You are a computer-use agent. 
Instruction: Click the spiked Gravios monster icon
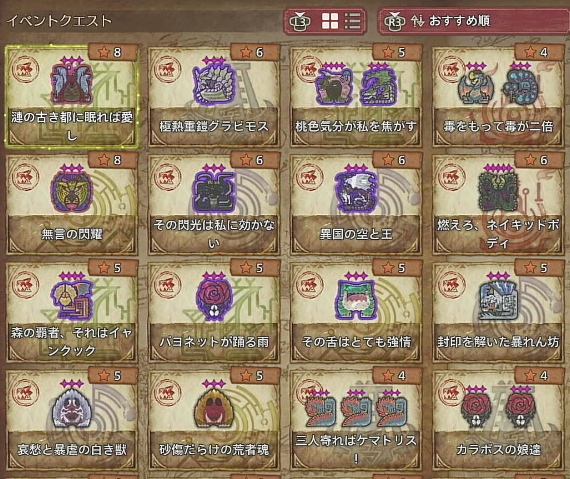click(x=213, y=84)
